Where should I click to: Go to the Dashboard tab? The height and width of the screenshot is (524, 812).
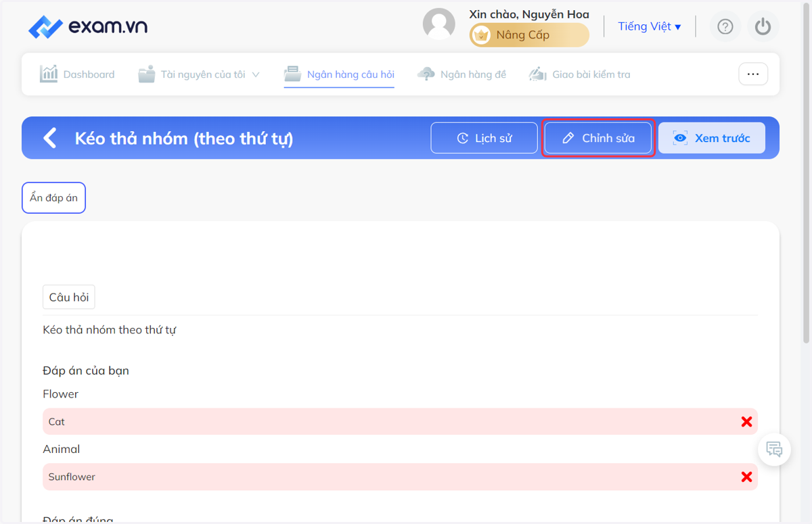(77, 74)
